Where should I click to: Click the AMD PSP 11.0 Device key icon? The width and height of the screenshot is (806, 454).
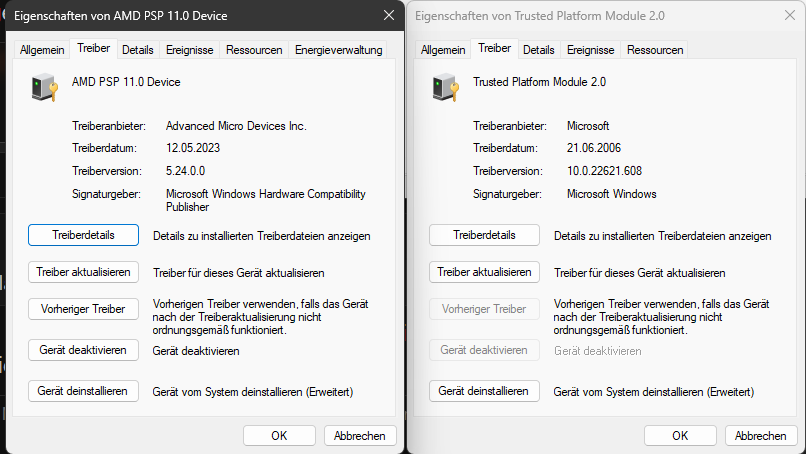tap(44, 87)
